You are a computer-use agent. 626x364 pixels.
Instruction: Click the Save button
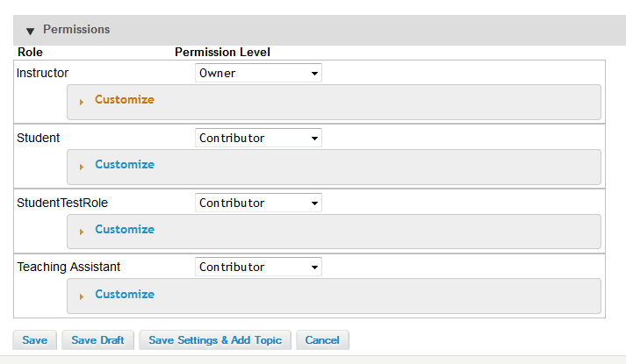coord(35,340)
